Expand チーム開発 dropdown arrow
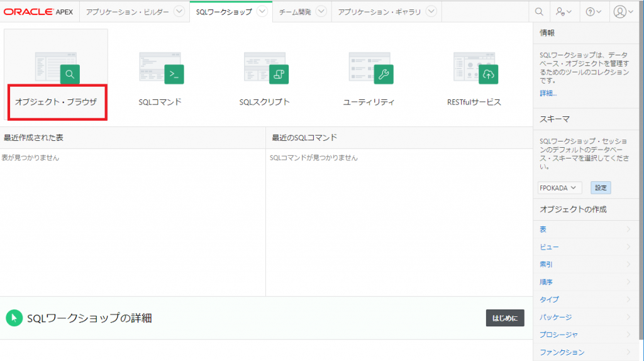The width and height of the screenshot is (644, 361). tap(321, 11)
